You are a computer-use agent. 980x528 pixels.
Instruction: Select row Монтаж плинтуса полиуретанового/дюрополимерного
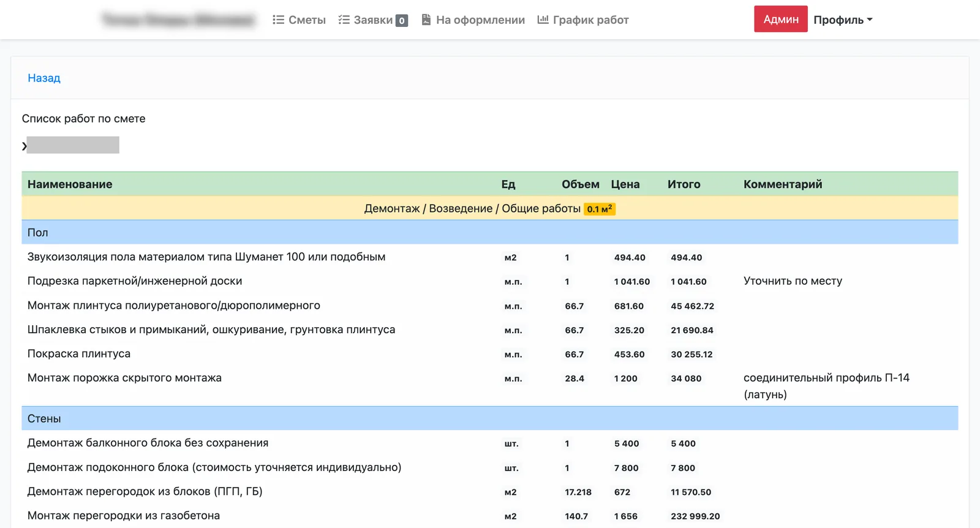click(x=490, y=305)
